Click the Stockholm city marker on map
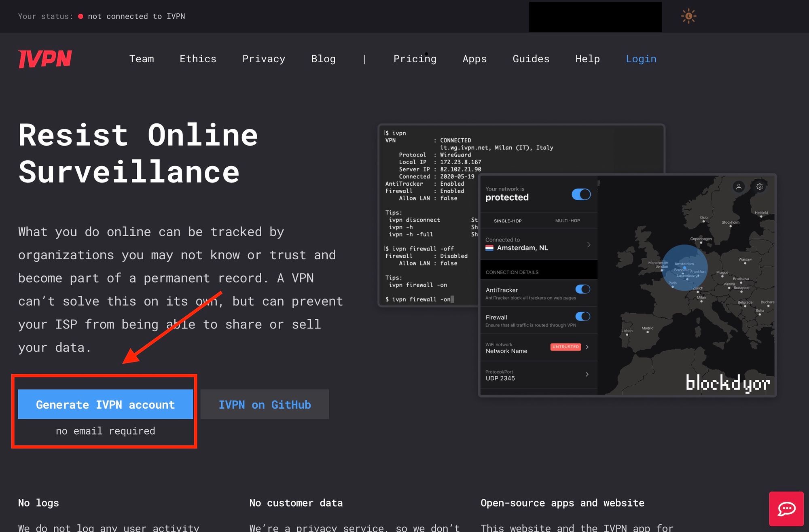 click(x=731, y=226)
